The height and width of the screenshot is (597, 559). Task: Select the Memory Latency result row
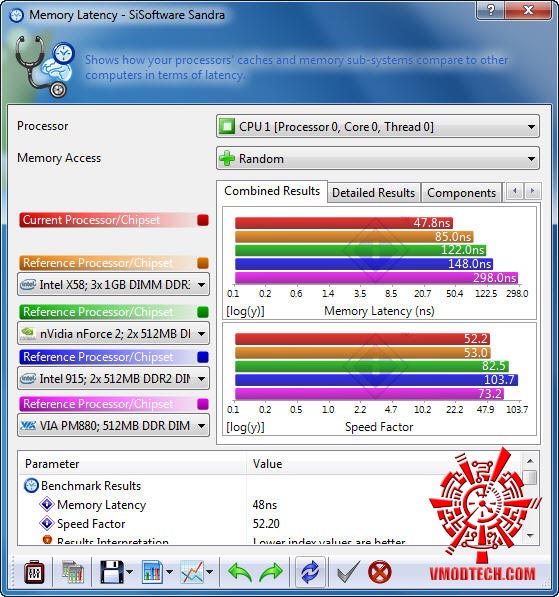click(x=269, y=505)
